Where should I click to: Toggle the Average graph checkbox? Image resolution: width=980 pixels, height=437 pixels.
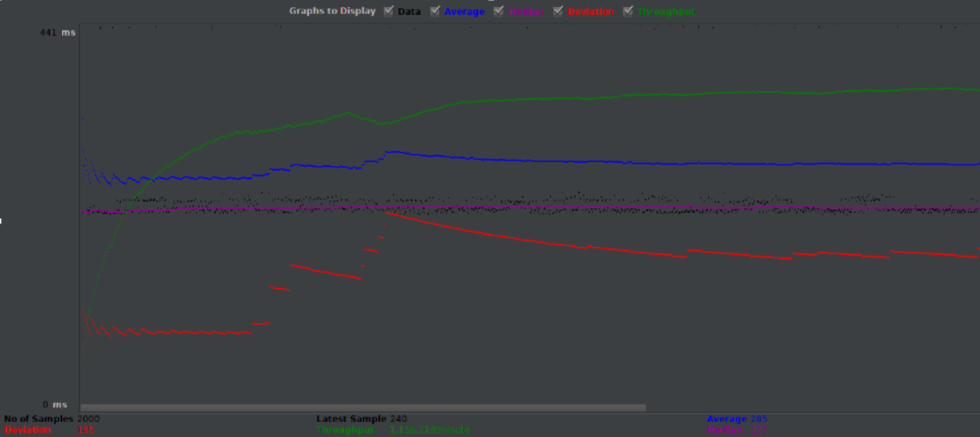pos(437,11)
